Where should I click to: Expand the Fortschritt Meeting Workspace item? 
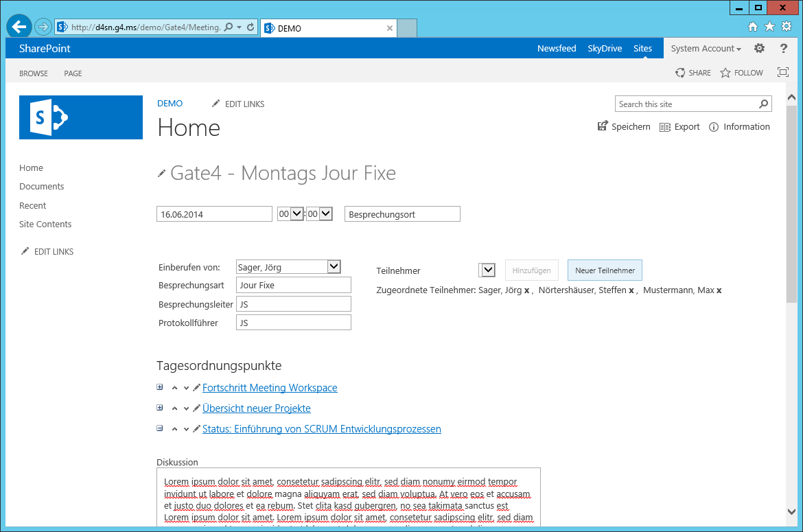coord(160,387)
